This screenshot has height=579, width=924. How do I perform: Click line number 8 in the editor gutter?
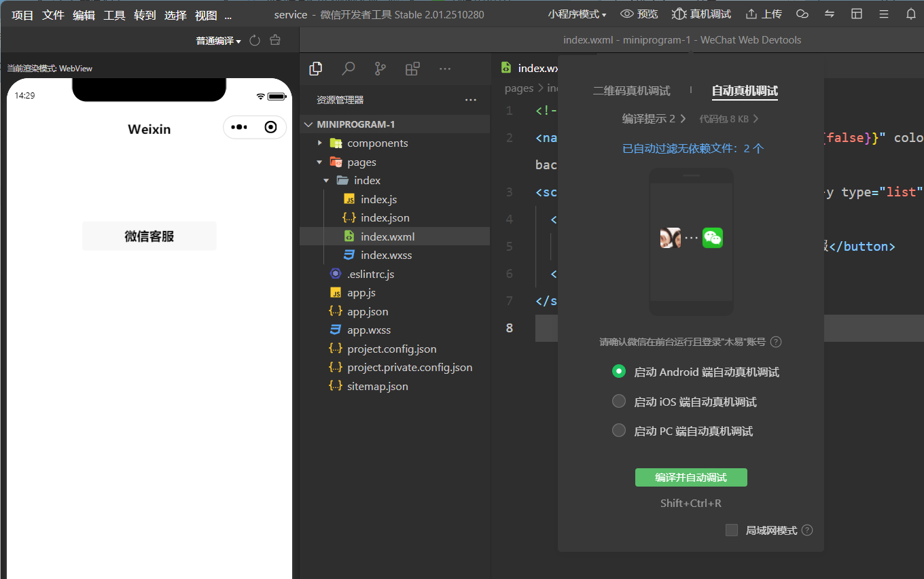(510, 328)
